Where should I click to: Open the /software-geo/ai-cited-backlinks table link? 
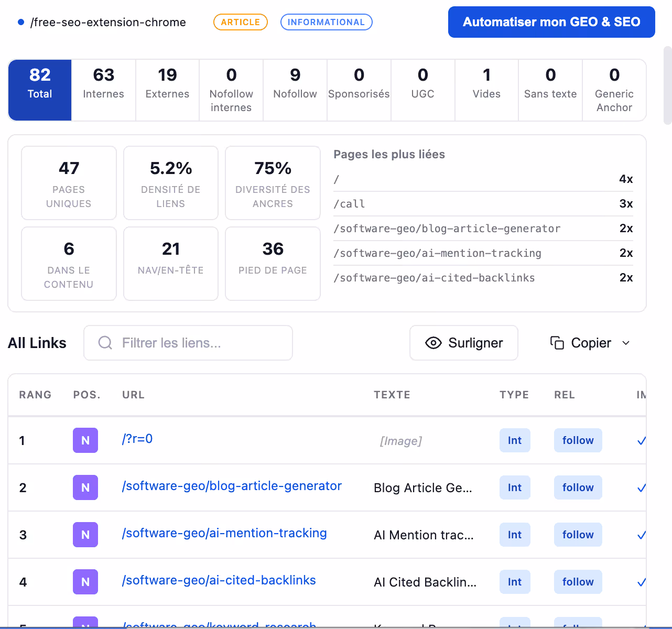click(x=219, y=580)
